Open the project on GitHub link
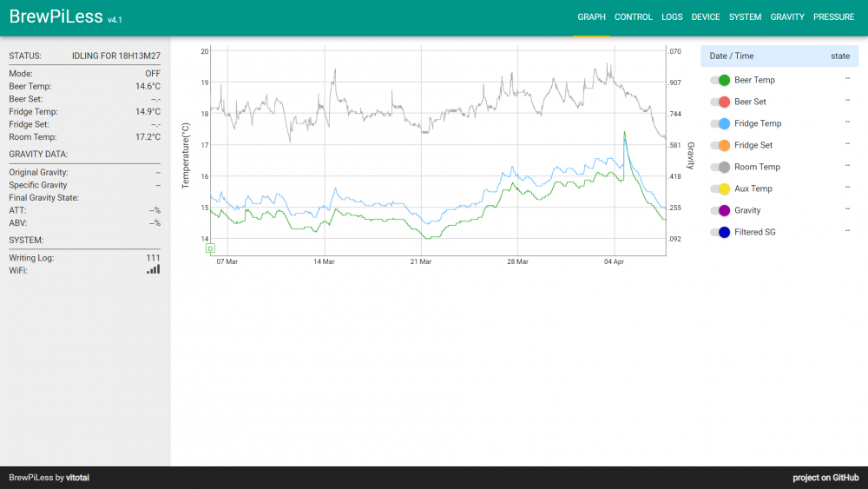Screen dimensions: 868x489 [825, 478]
